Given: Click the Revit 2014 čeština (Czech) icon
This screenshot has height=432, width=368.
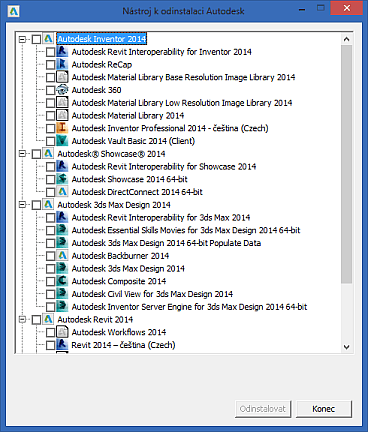Looking at the screenshot, I should tap(62, 345).
